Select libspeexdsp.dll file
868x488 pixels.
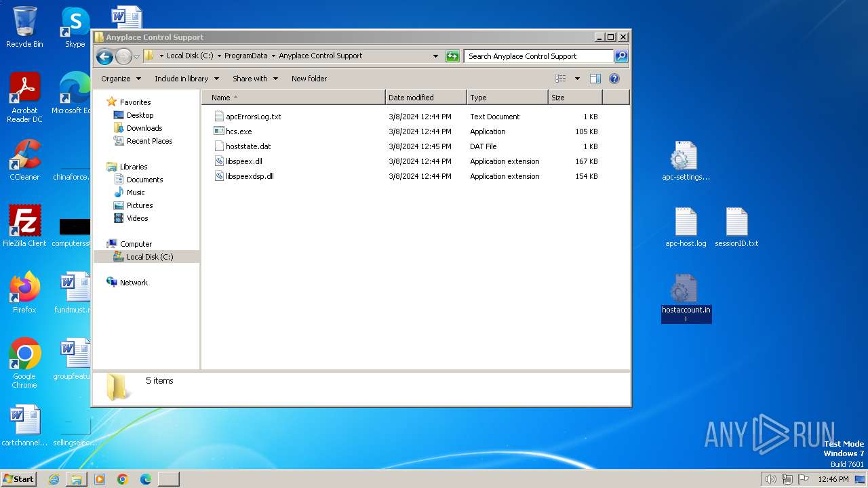point(250,176)
